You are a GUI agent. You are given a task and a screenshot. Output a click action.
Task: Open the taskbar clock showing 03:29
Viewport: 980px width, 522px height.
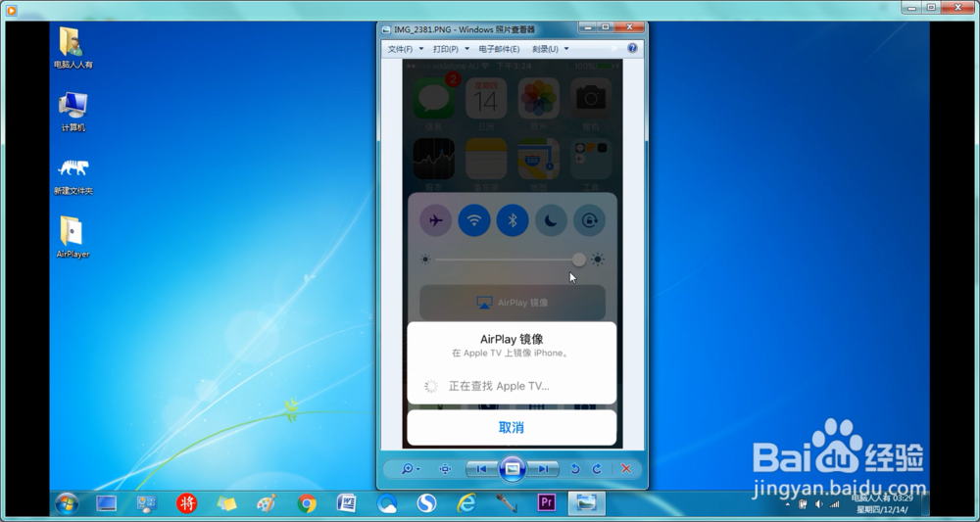883,504
